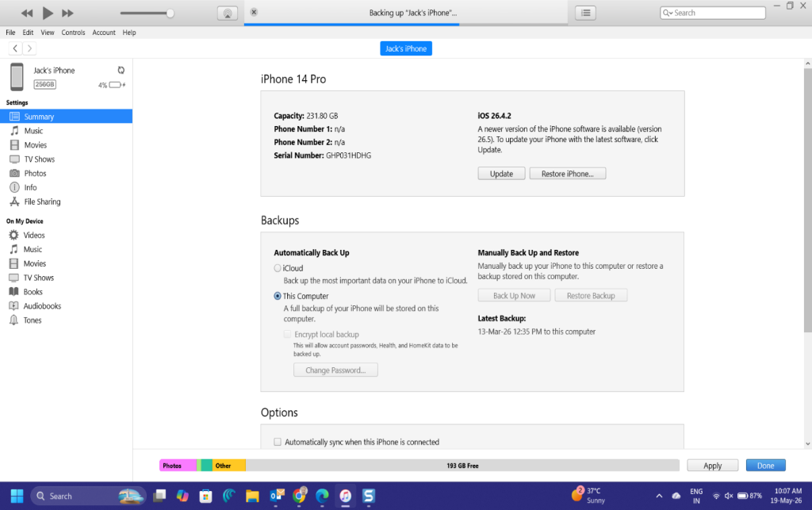Viewport: 812px width, 510px height.
Task: Open the Edit menu
Action: tap(28, 32)
